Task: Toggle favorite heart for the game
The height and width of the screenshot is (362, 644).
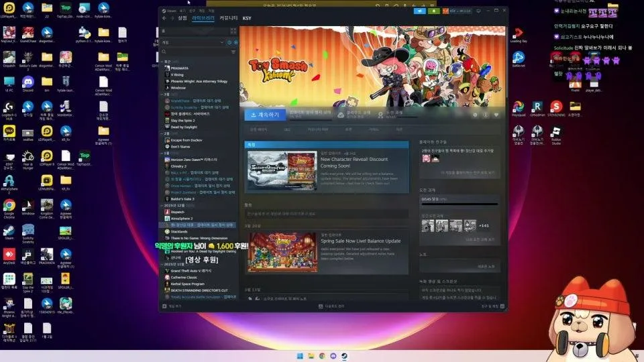Action: tap(496, 115)
